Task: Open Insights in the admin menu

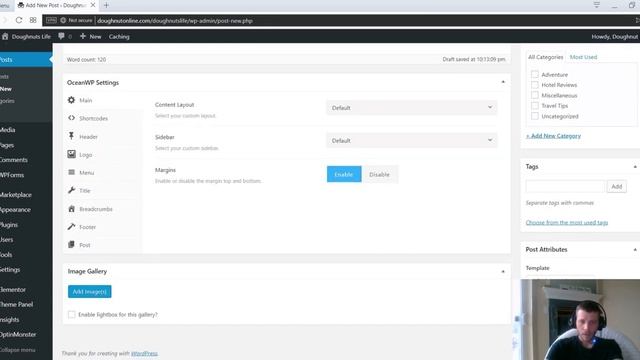Action: coord(10,320)
